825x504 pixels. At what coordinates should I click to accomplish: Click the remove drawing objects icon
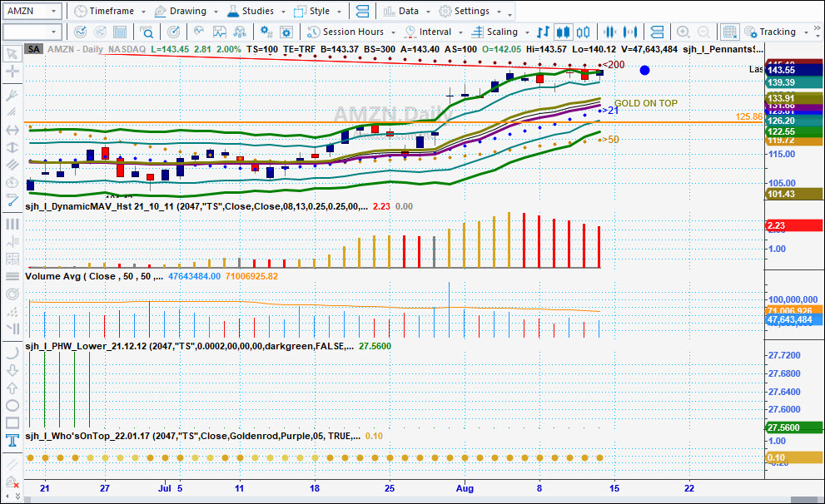click(x=12, y=482)
